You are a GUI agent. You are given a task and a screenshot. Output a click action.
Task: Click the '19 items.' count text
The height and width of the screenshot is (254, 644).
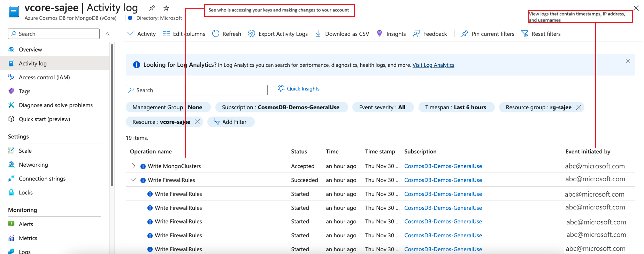(137, 138)
